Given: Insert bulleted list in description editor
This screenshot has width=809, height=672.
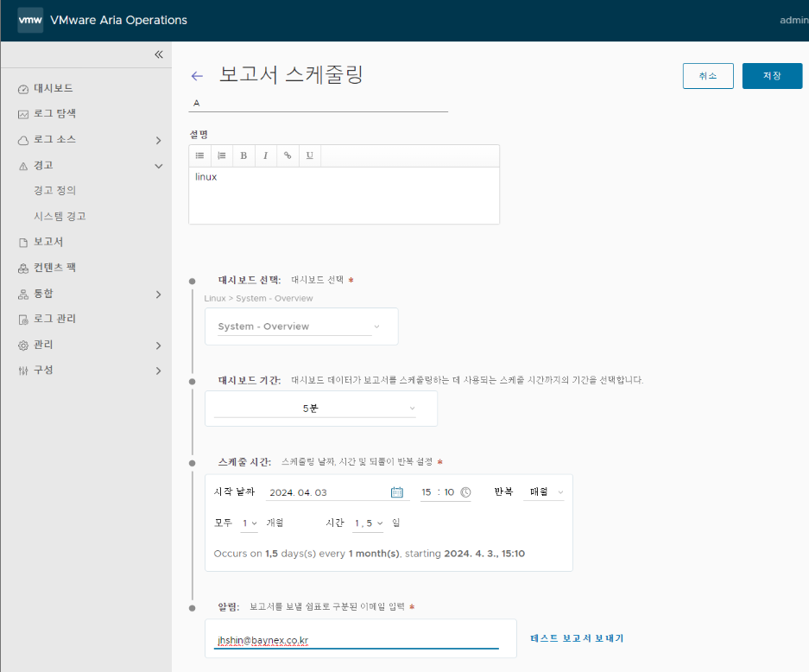Looking at the screenshot, I should (199, 155).
